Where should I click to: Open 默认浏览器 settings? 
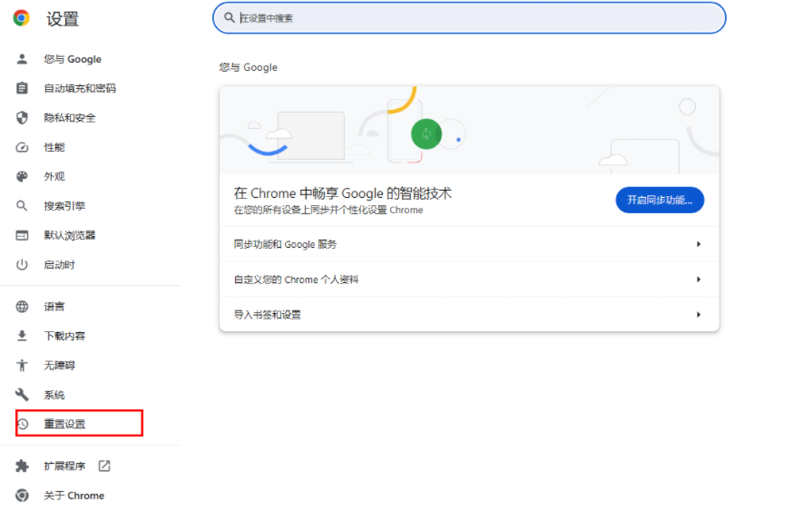(x=69, y=235)
